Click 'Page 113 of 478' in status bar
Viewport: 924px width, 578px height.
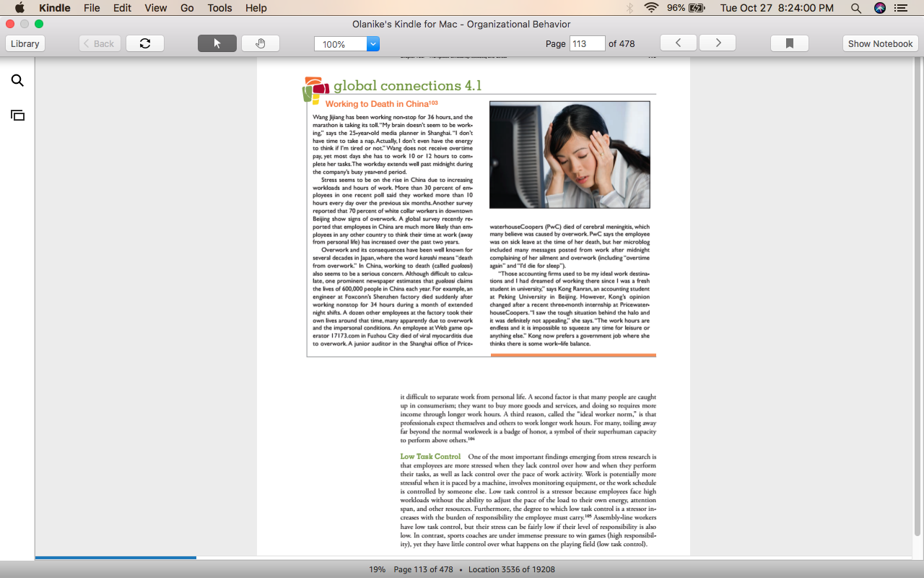423,569
